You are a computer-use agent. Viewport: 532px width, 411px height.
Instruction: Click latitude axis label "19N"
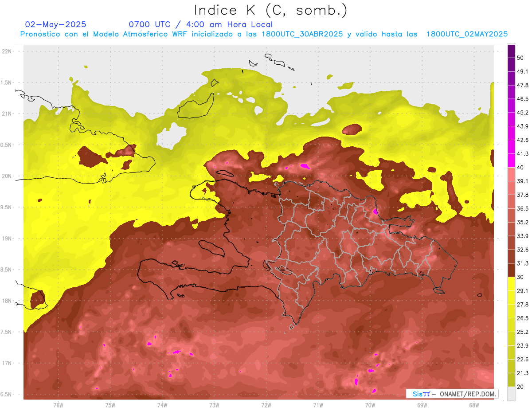(x=7, y=239)
